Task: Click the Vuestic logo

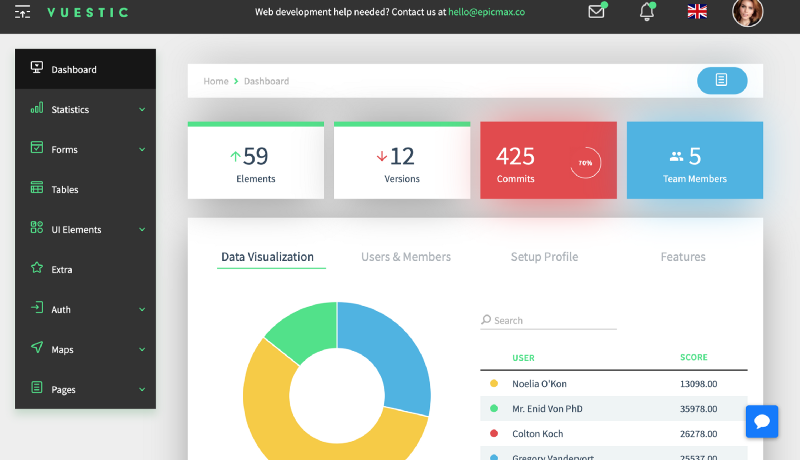Action: (x=87, y=12)
